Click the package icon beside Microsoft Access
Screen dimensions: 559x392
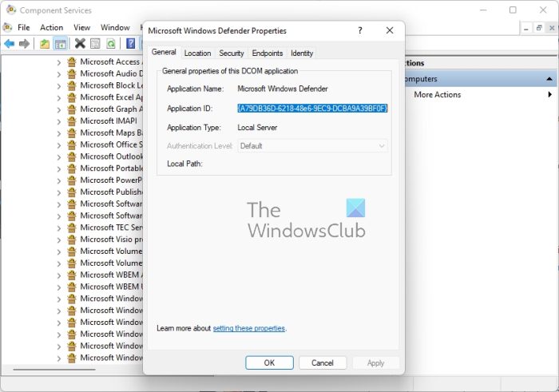click(72, 62)
